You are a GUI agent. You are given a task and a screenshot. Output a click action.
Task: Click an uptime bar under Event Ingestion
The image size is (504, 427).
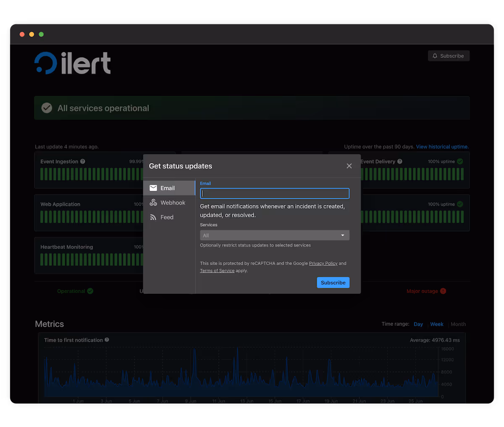click(63, 174)
